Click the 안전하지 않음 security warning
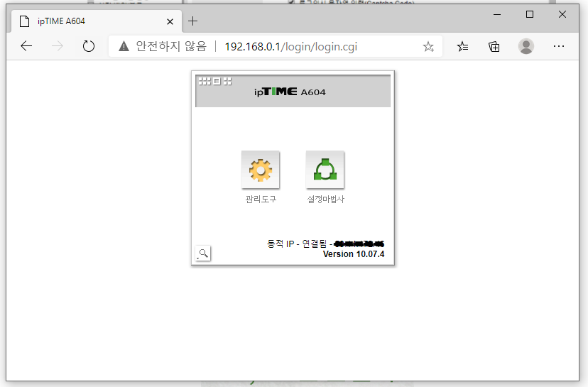Viewport: 588px width, 387px height. point(163,46)
